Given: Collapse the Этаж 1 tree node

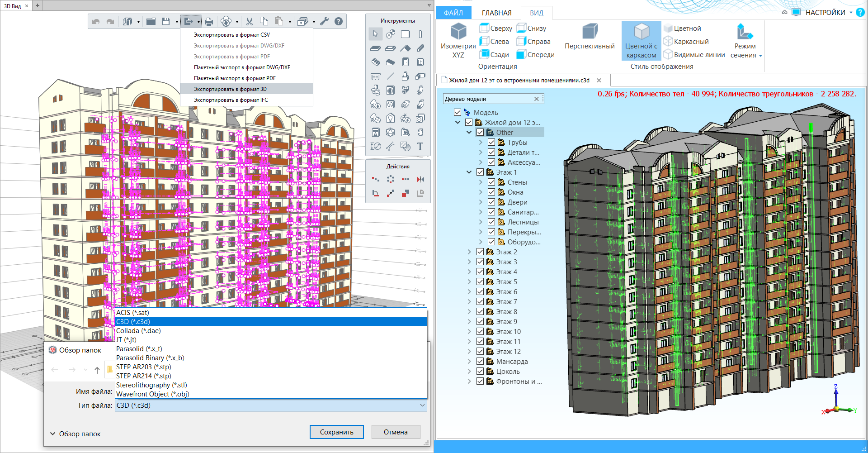Looking at the screenshot, I should coord(469,172).
